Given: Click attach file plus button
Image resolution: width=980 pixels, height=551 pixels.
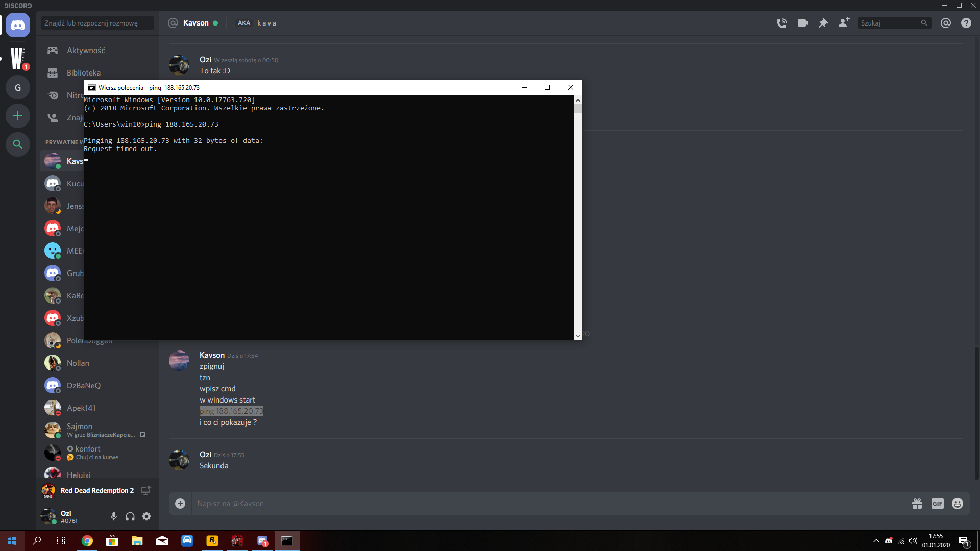Looking at the screenshot, I should click(x=180, y=504).
